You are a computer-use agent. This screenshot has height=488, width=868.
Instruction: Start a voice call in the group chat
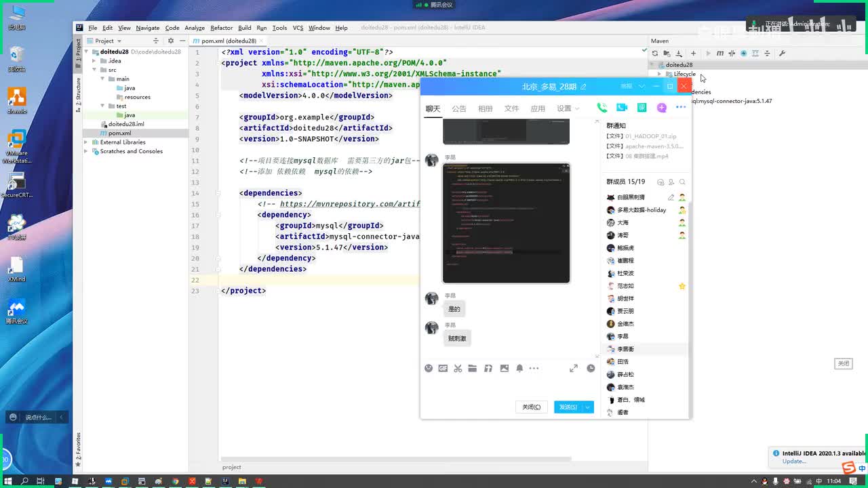tap(601, 108)
